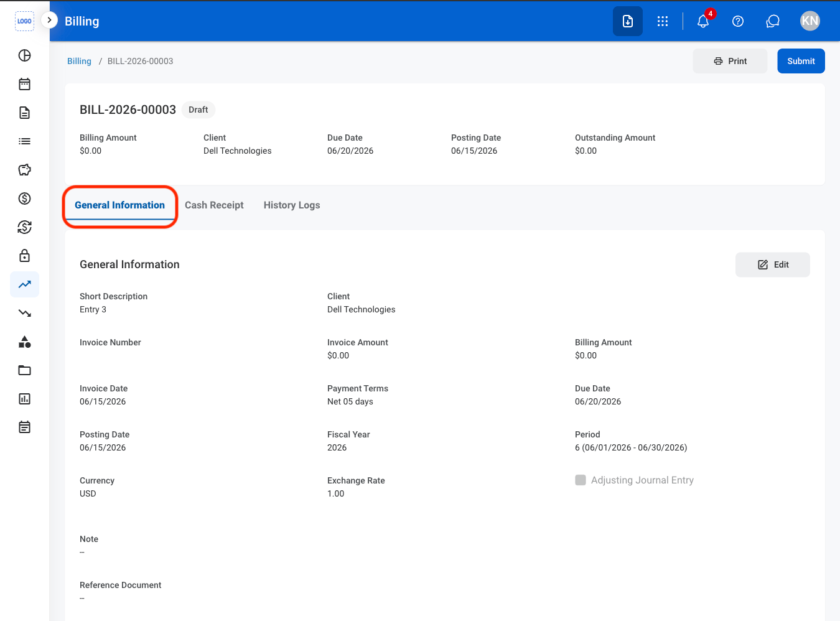Open the apps grid menu
This screenshot has height=621, width=840.
point(663,21)
